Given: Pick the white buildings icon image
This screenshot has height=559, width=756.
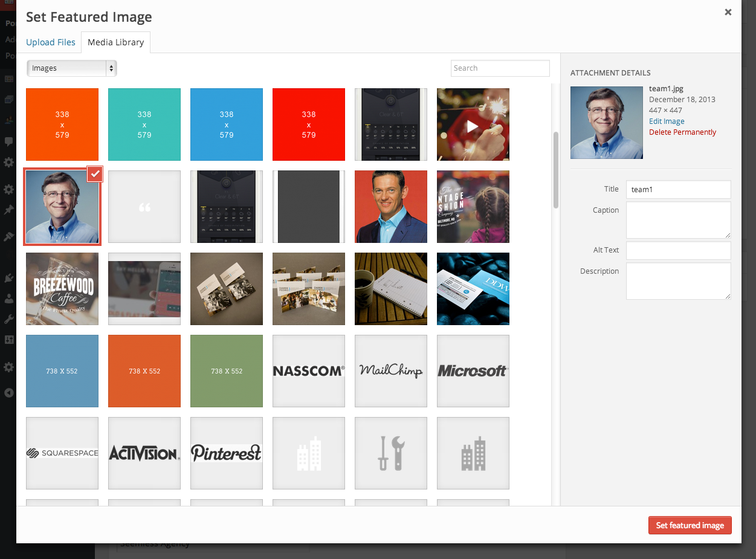Looking at the screenshot, I should [309, 453].
